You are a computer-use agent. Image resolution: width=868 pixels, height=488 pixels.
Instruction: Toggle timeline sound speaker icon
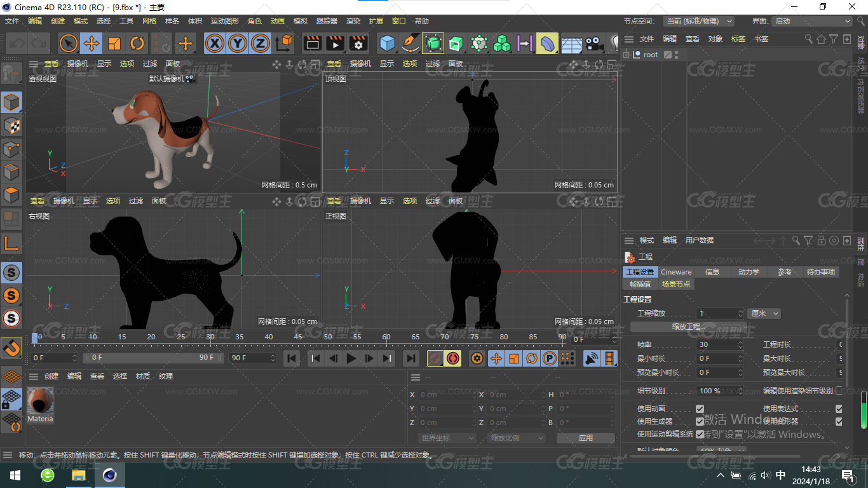coord(592,358)
